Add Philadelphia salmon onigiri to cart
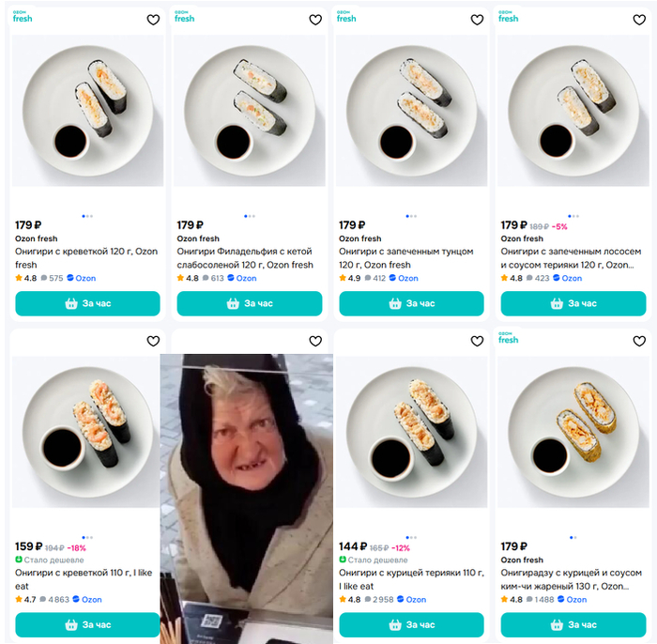 (250, 303)
